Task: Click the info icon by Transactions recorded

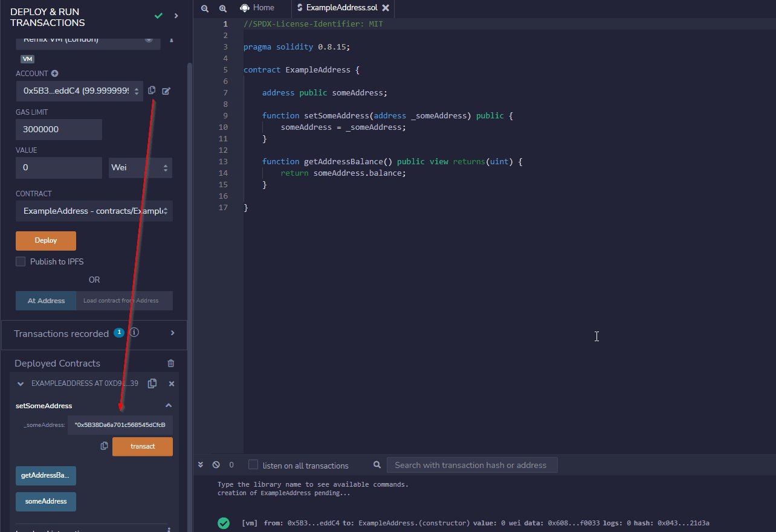Action: click(135, 333)
